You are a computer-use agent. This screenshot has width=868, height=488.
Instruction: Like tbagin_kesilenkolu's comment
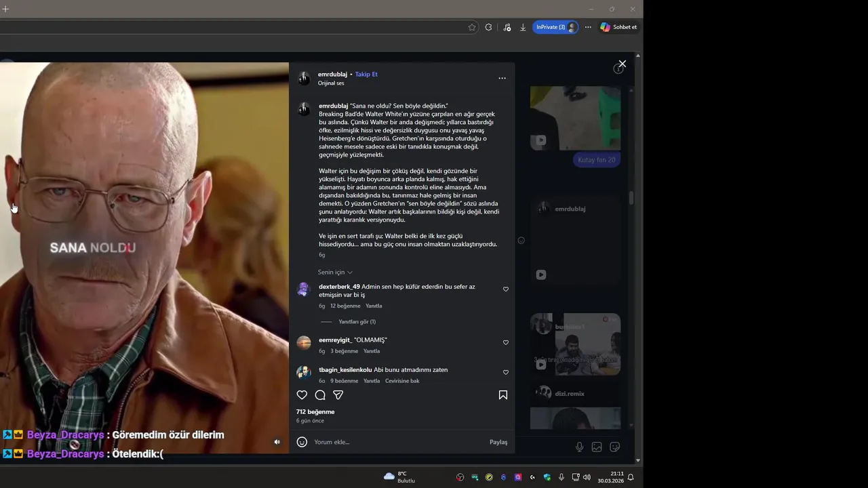(506, 373)
